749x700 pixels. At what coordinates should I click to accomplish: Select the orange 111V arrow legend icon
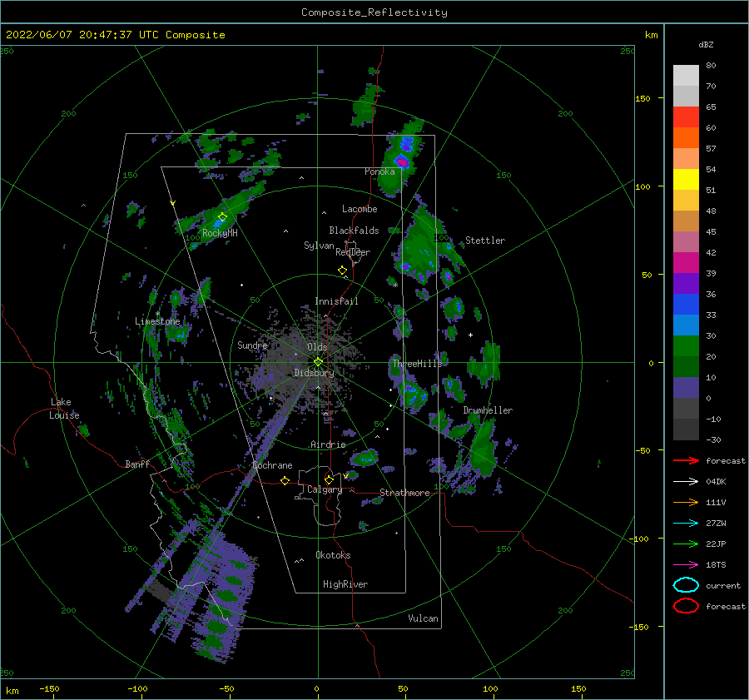[x=686, y=502]
